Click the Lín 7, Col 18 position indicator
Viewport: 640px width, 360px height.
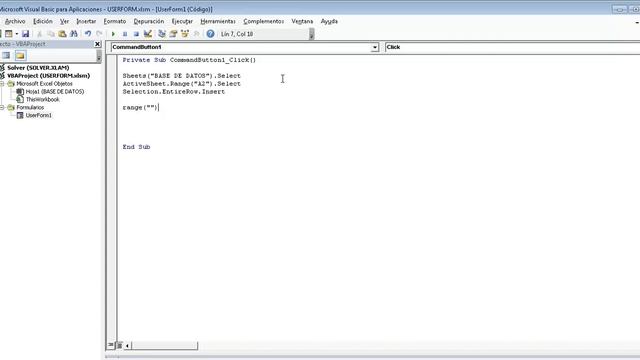pos(237,34)
